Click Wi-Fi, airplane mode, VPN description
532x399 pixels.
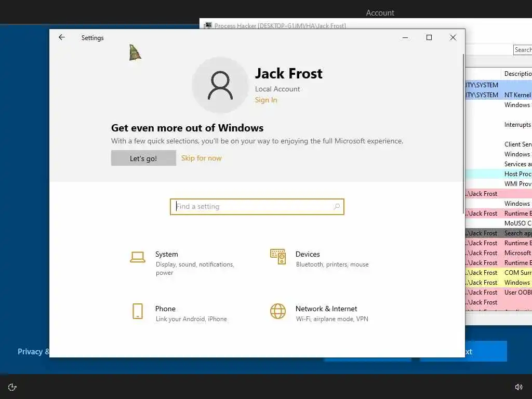point(332,319)
